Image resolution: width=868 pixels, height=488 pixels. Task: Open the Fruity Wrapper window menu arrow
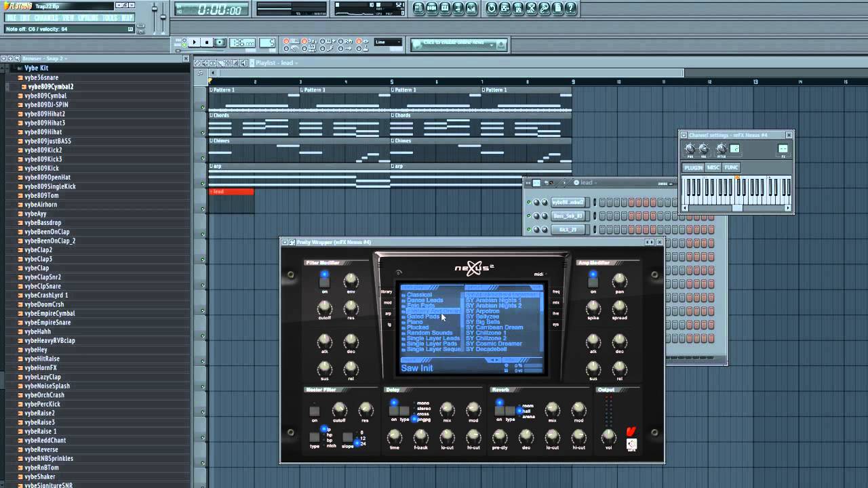tap(285, 242)
